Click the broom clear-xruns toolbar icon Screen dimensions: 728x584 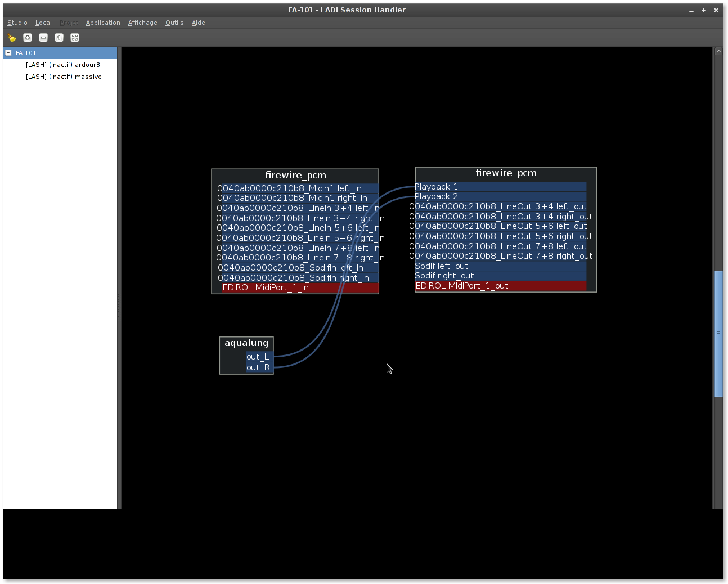pyautogui.click(x=12, y=38)
